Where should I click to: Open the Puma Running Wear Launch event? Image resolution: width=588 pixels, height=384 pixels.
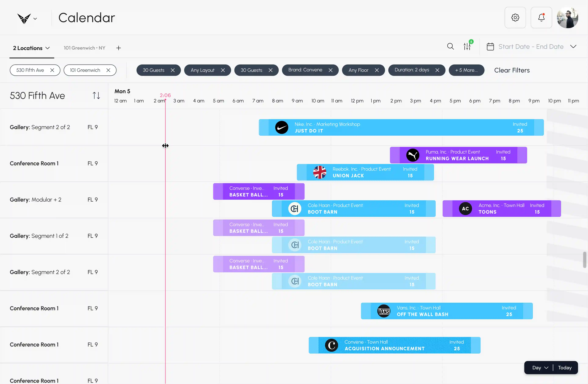point(458,155)
